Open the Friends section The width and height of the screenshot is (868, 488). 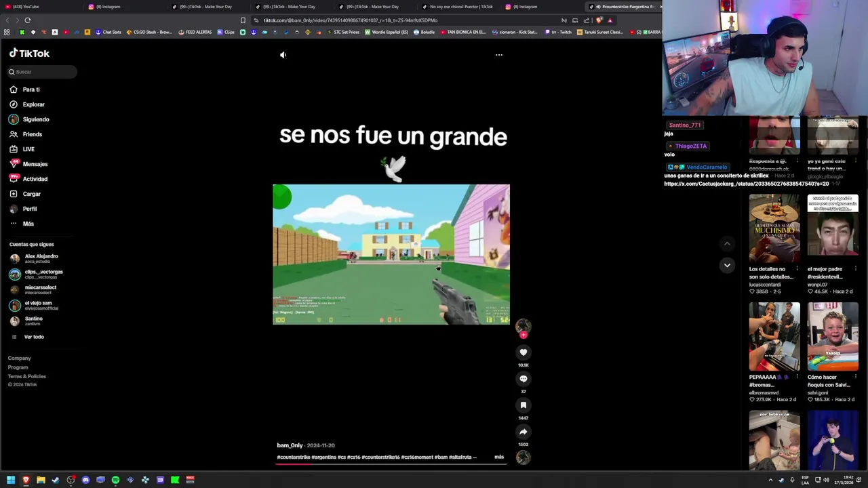[26, 134]
